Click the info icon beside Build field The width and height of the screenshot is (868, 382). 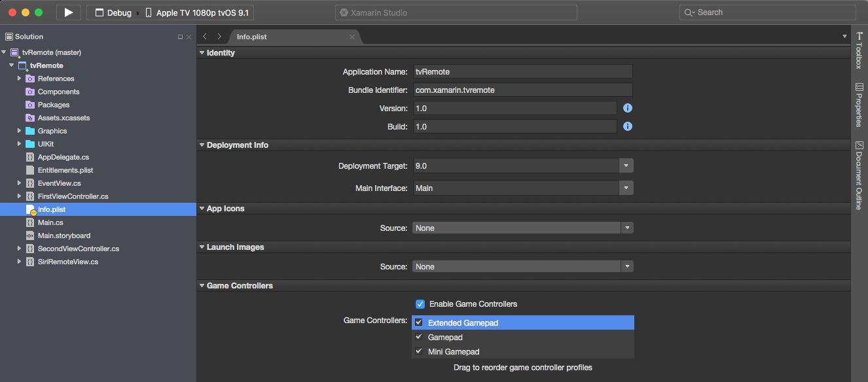click(627, 126)
